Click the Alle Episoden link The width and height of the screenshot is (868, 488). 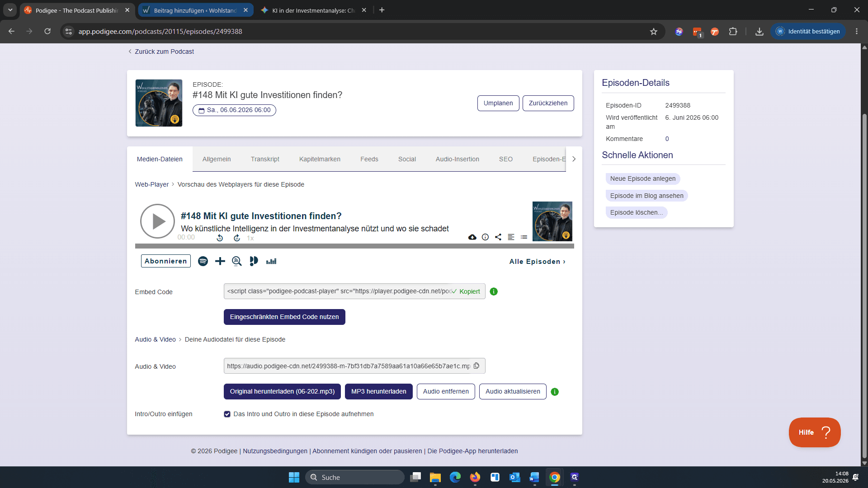(x=537, y=262)
